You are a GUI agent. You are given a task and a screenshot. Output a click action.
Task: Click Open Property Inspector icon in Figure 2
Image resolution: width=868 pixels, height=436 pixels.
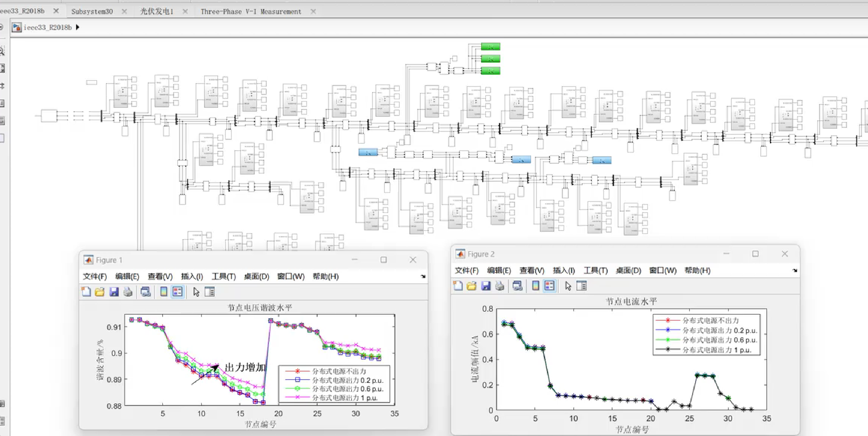pyautogui.click(x=582, y=286)
